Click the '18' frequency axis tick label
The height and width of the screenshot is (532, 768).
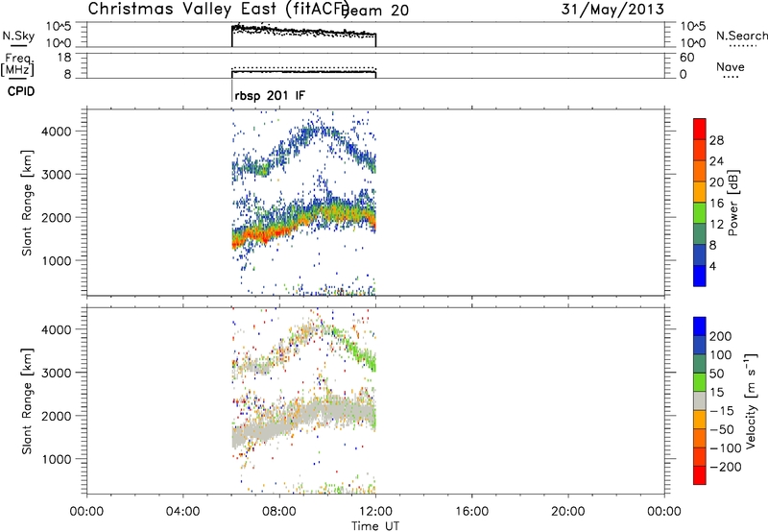coord(64,58)
